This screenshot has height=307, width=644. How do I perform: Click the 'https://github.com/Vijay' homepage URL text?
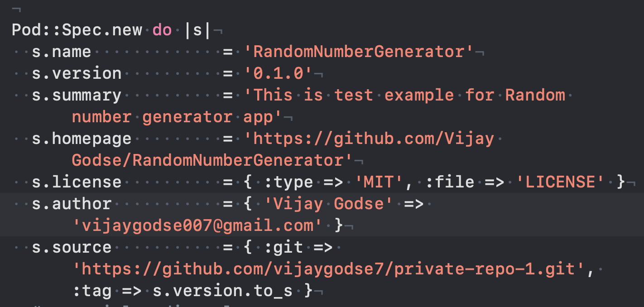tap(369, 139)
